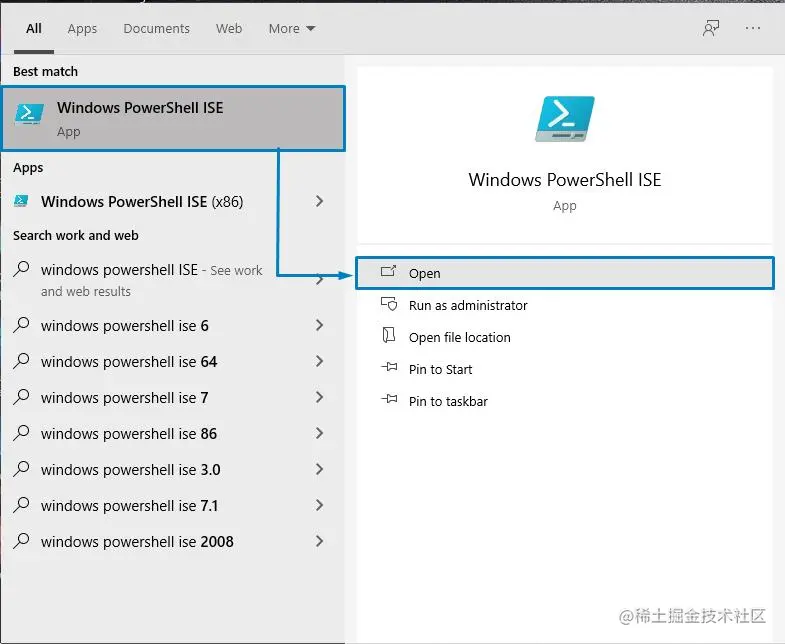Click the PowerShell ISE best match icon
Screen dimensions: 785x644
[x=29, y=113]
